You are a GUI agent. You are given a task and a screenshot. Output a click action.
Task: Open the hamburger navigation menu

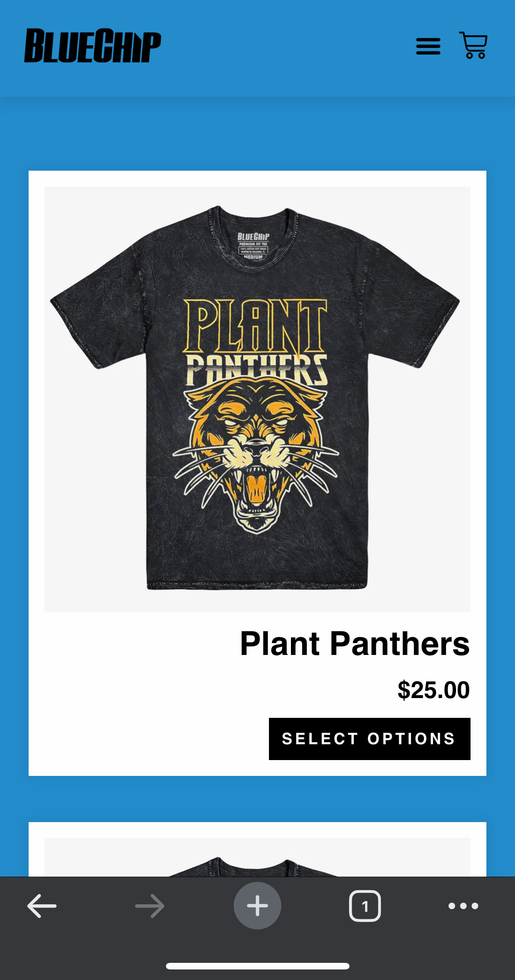click(x=428, y=46)
